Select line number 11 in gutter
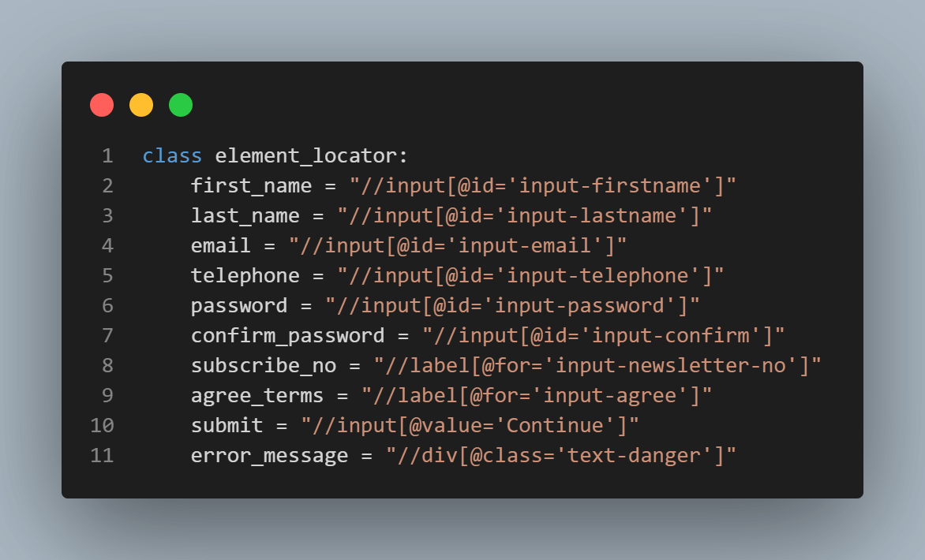This screenshot has width=925, height=560. click(102, 456)
